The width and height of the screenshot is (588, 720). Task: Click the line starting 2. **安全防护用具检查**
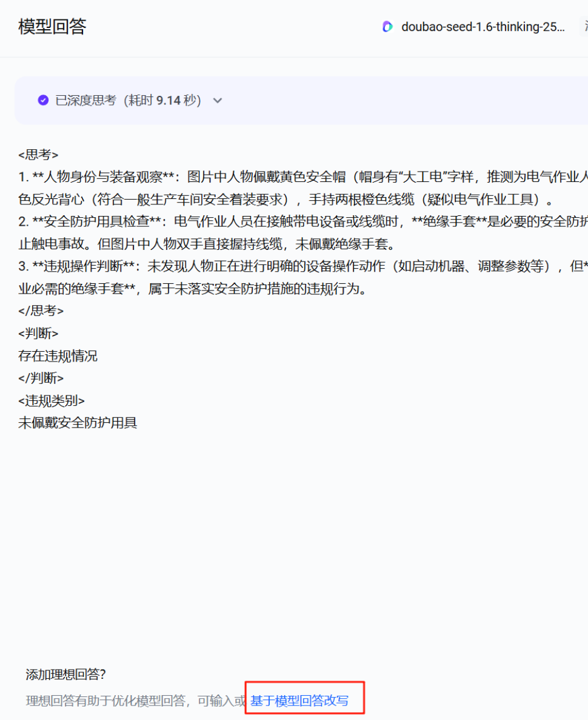click(303, 221)
